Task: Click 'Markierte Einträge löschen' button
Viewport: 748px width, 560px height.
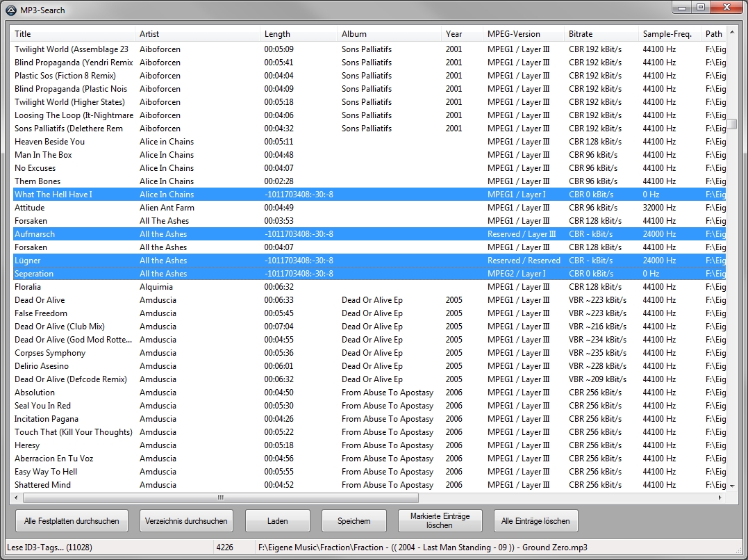Action: click(440, 521)
